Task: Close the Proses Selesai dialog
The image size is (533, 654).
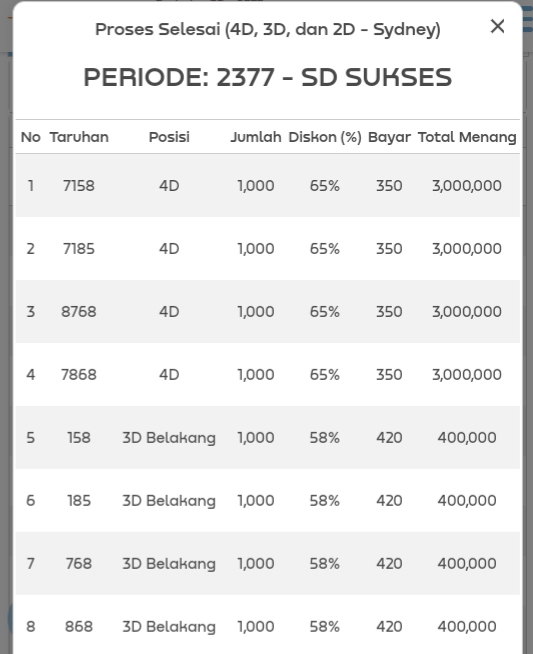Action: (x=497, y=26)
